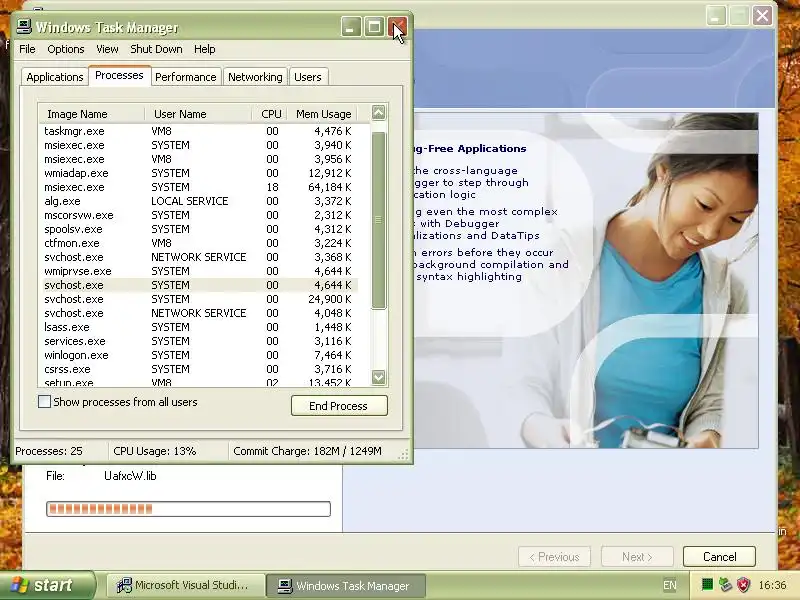Select spoolsv.exe process row

point(198,229)
